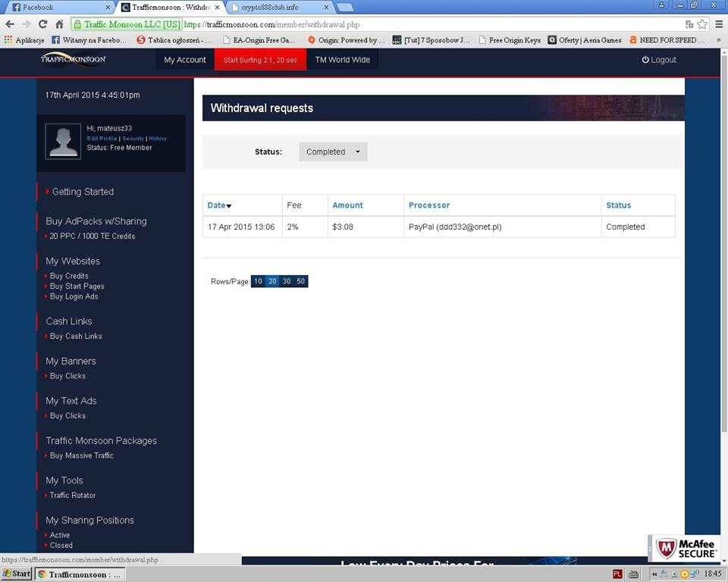Expand the Getting Started sidebar section

point(83,192)
